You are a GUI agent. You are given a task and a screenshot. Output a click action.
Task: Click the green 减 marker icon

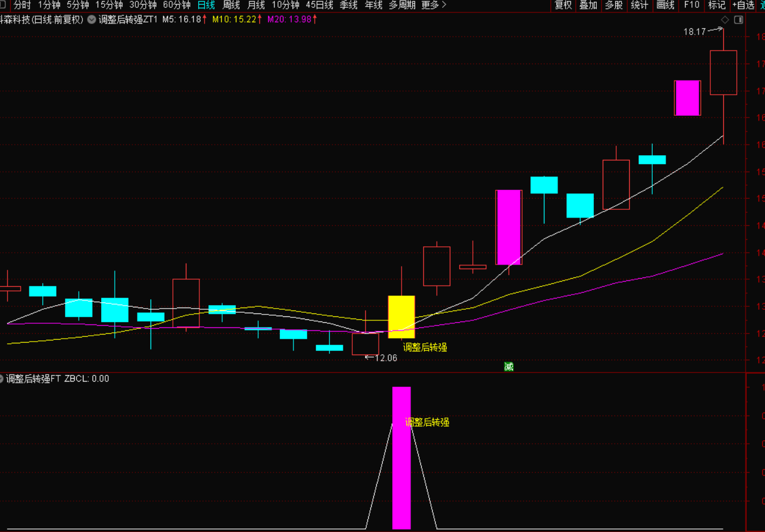coord(509,366)
